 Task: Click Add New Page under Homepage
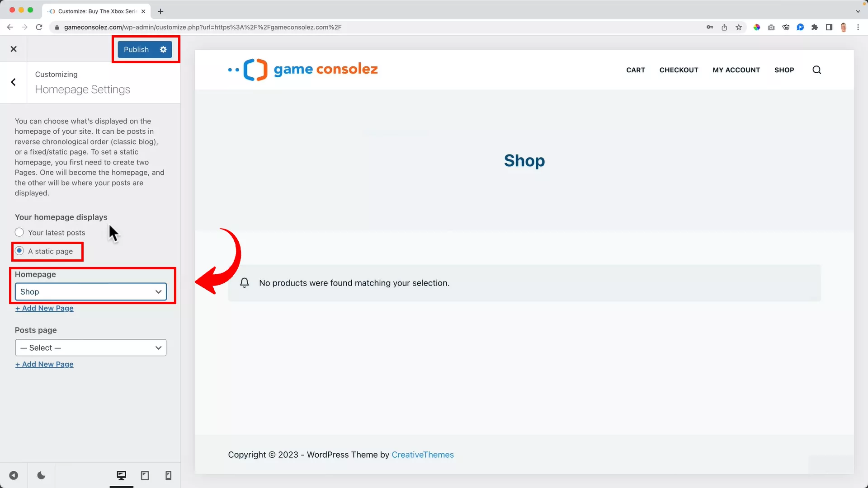click(x=44, y=308)
